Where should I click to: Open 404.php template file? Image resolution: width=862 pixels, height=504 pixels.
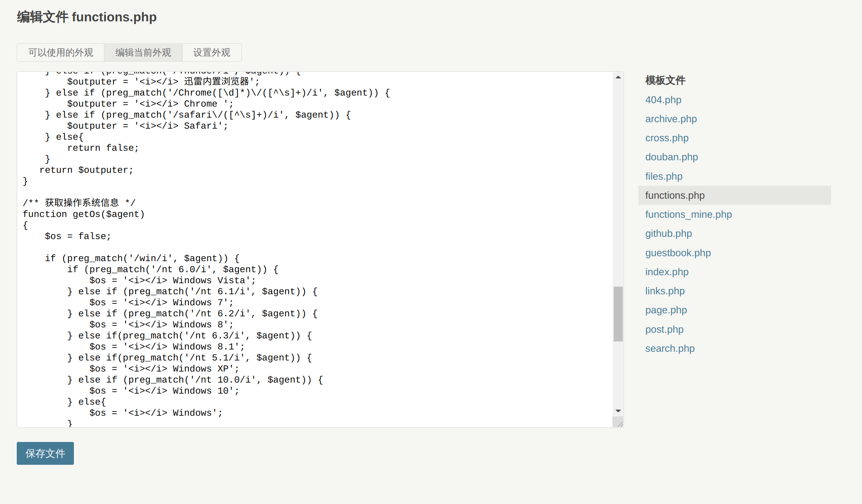coord(663,100)
